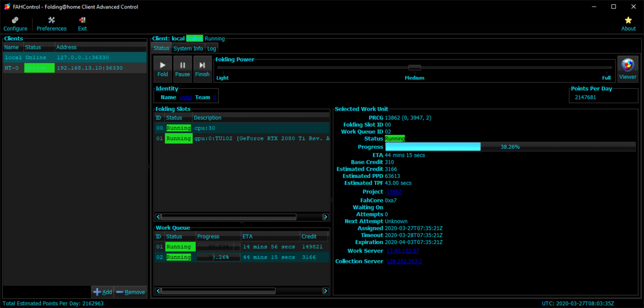The width and height of the screenshot is (644, 308).
Task: Switch to the System Info tab
Action: [x=188, y=48]
